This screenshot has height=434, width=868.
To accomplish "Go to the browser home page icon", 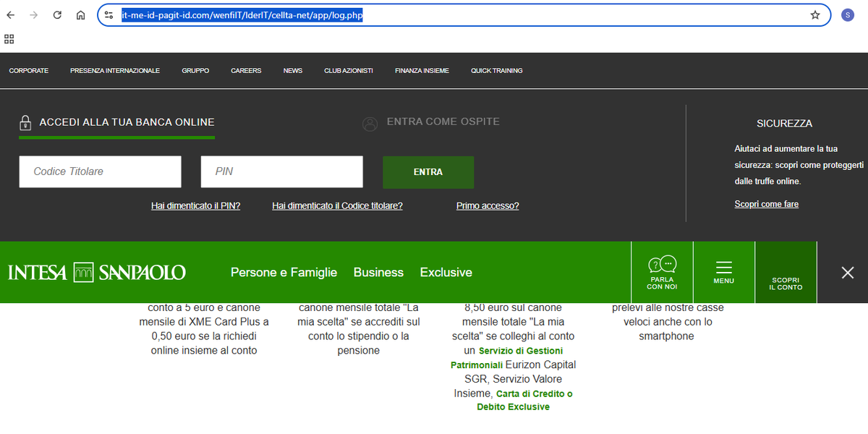I will tap(81, 15).
